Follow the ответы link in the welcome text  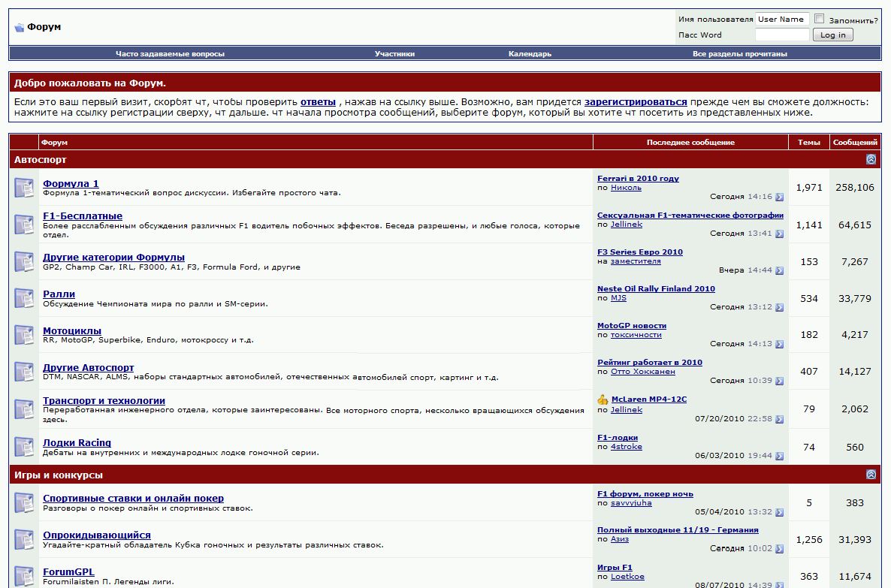[319, 102]
